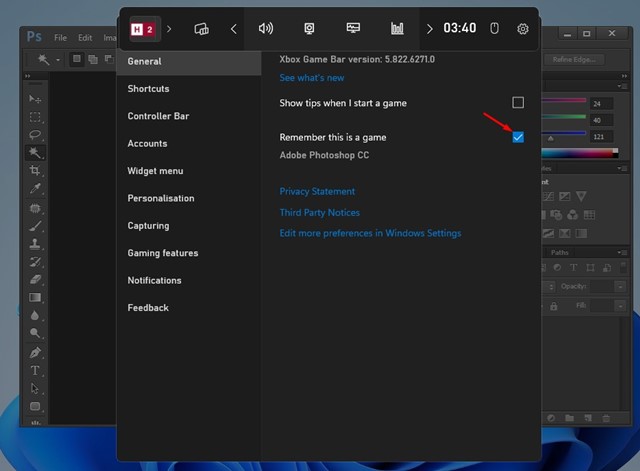Viewport: 640px width, 471px height.
Task: Open the Performance widget in Game Bar
Action: coord(353,28)
